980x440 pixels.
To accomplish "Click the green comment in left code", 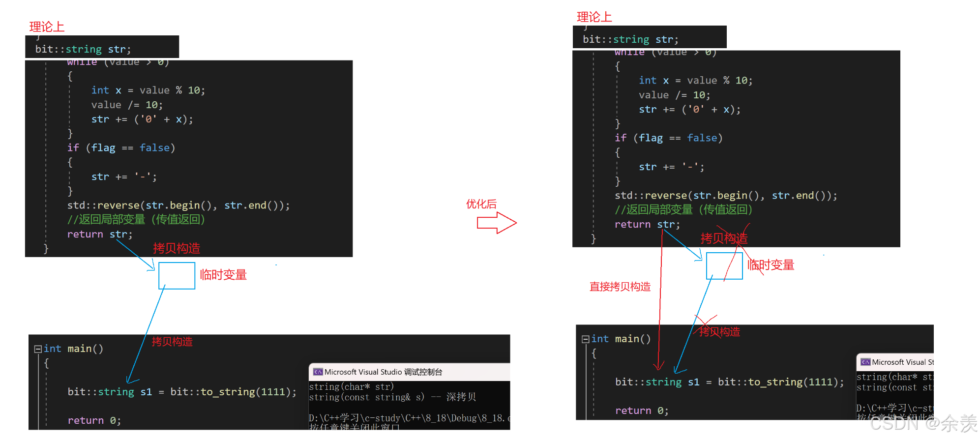I will coord(136,220).
